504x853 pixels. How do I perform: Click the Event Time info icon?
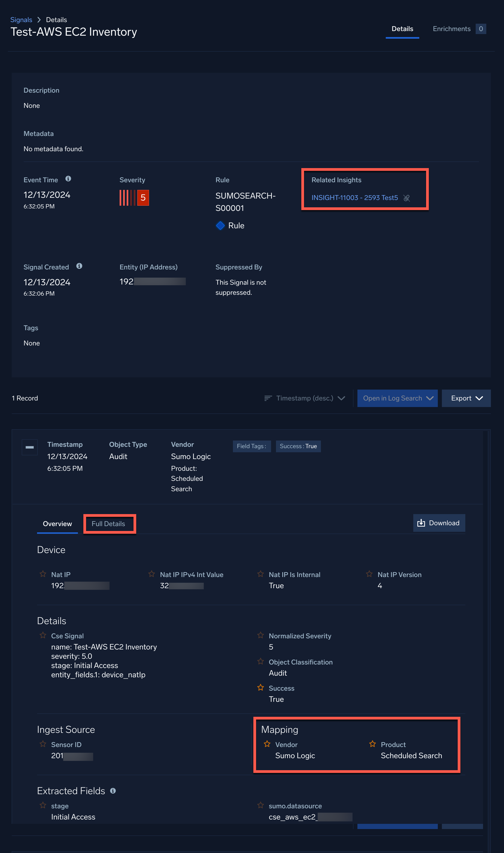pyautogui.click(x=68, y=179)
